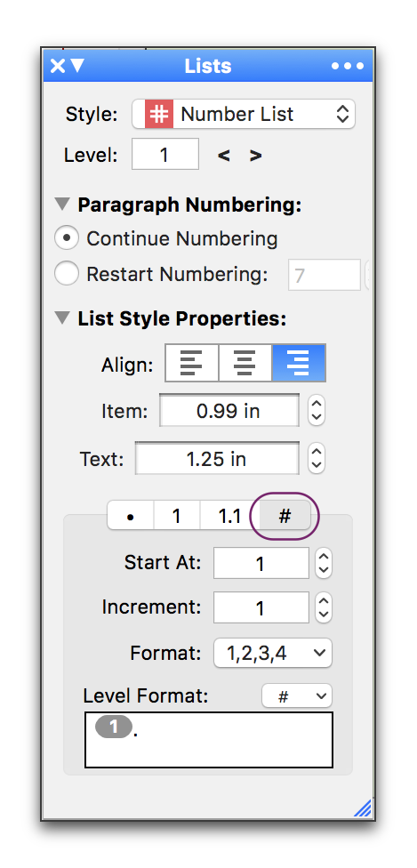Click the Start At value field

(x=261, y=564)
